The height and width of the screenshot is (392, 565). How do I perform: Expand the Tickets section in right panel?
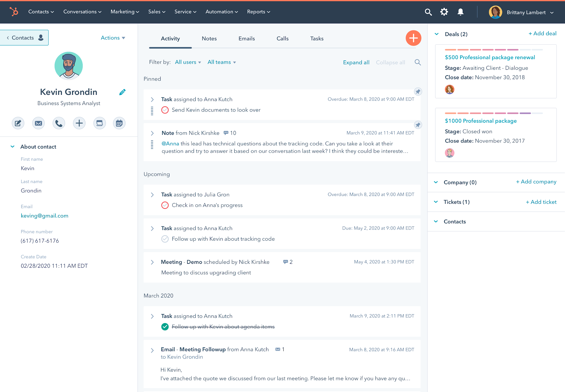click(x=438, y=202)
